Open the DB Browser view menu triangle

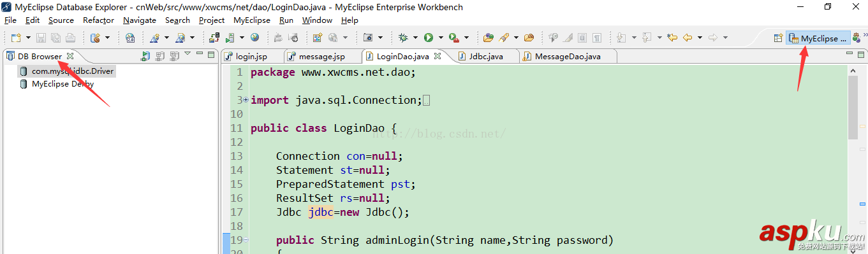187,53
